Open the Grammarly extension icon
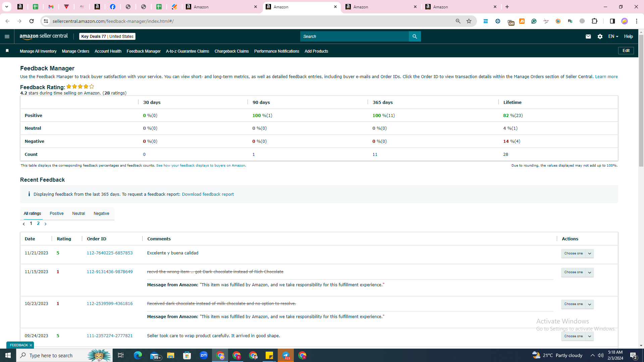The height and width of the screenshot is (362, 644). (534, 21)
